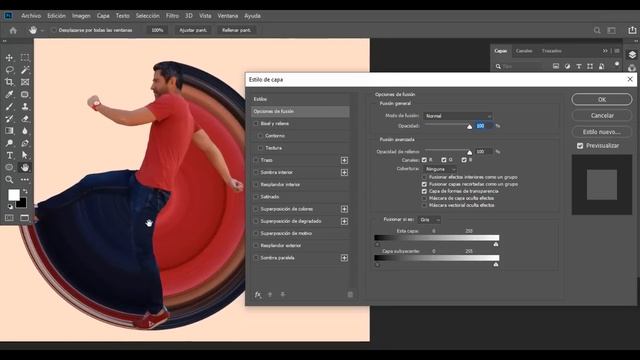The image size is (640, 360).
Task: Go to Photoshop home screen icon
Action: (13, 30)
